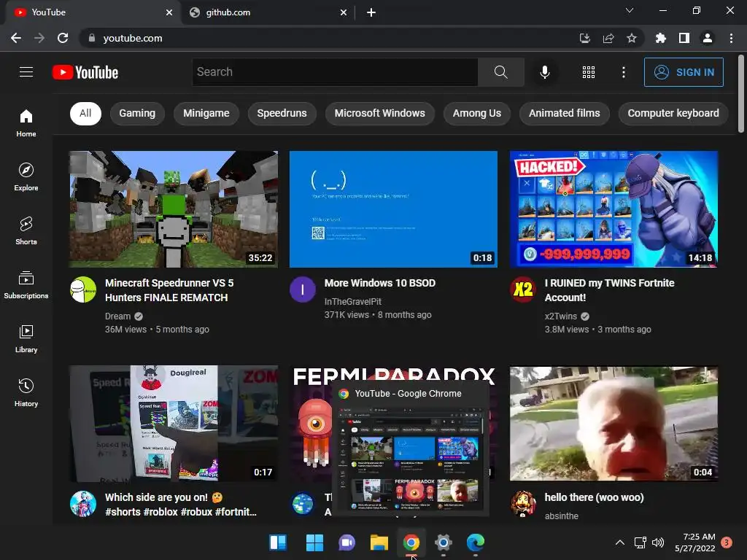Open Explore in sidebar
Viewport: 747px width, 560px height.
tap(26, 176)
